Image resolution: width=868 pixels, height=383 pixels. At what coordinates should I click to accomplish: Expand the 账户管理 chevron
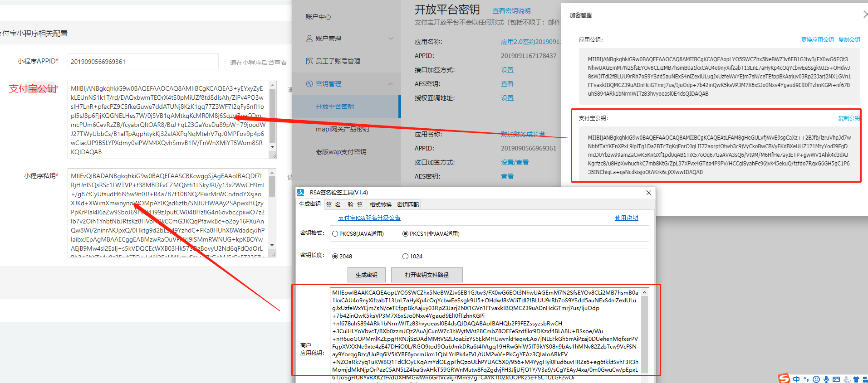pyautogui.click(x=391, y=39)
